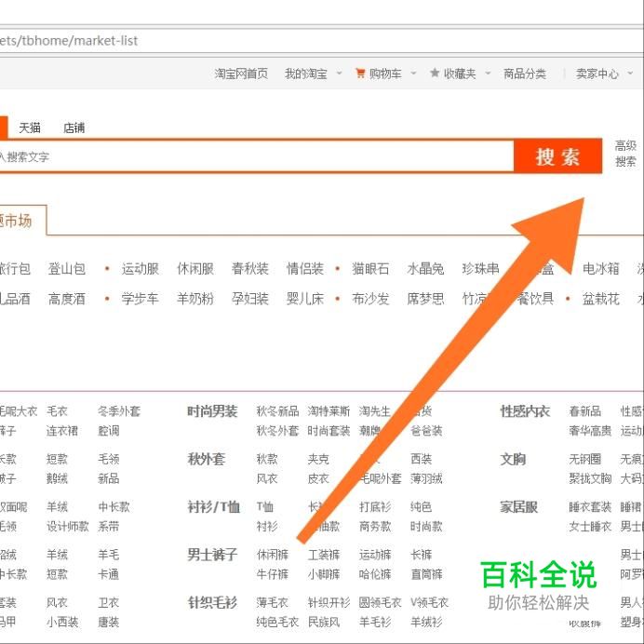Open the 秋外套 section heading
Viewport: 644px width, 644px height.
pos(207,459)
